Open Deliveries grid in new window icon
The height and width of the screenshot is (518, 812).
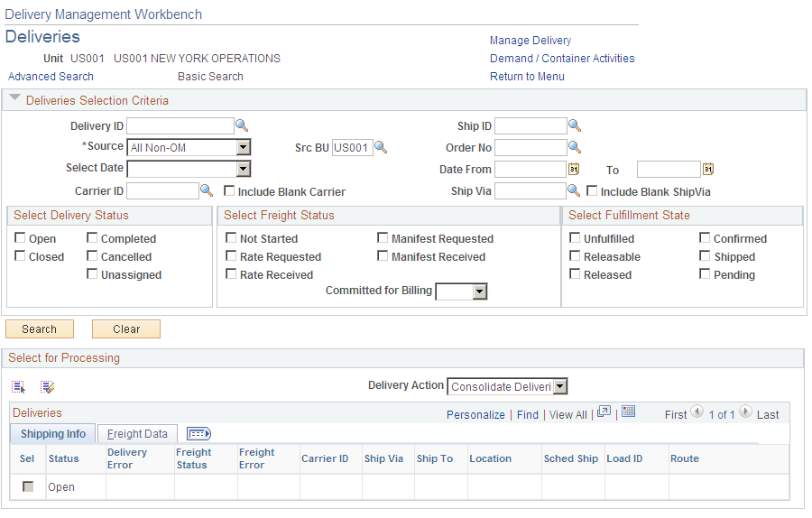pos(604,412)
